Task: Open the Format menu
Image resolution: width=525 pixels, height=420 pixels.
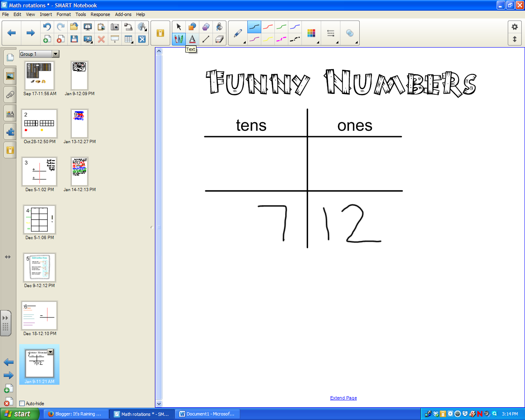Action: (x=64, y=14)
